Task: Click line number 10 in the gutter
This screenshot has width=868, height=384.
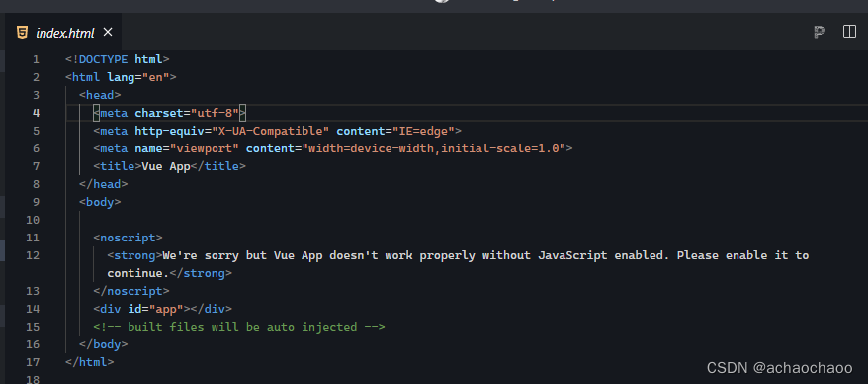Action: pyautogui.click(x=33, y=220)
